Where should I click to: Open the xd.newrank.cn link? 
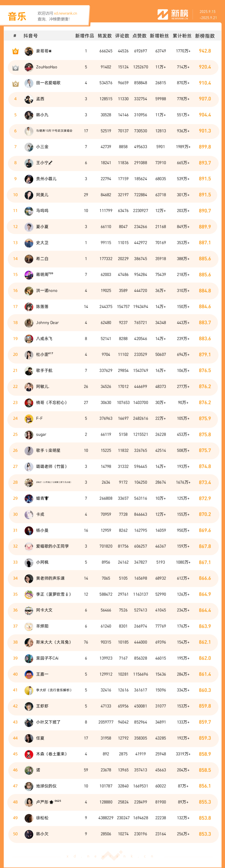pos(65,14)
